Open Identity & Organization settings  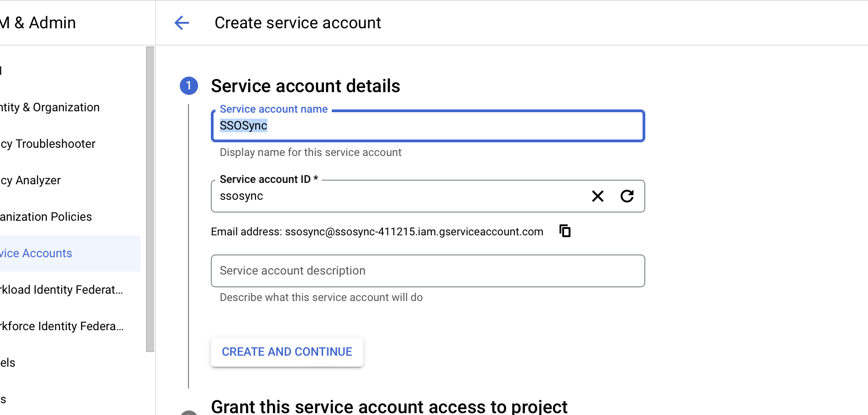pos(50,107)
